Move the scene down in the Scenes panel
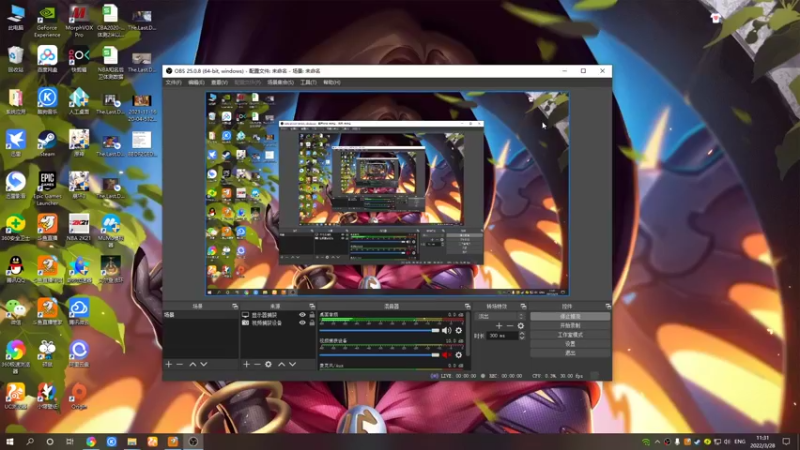800x450 pixels. tap(204, 364)
